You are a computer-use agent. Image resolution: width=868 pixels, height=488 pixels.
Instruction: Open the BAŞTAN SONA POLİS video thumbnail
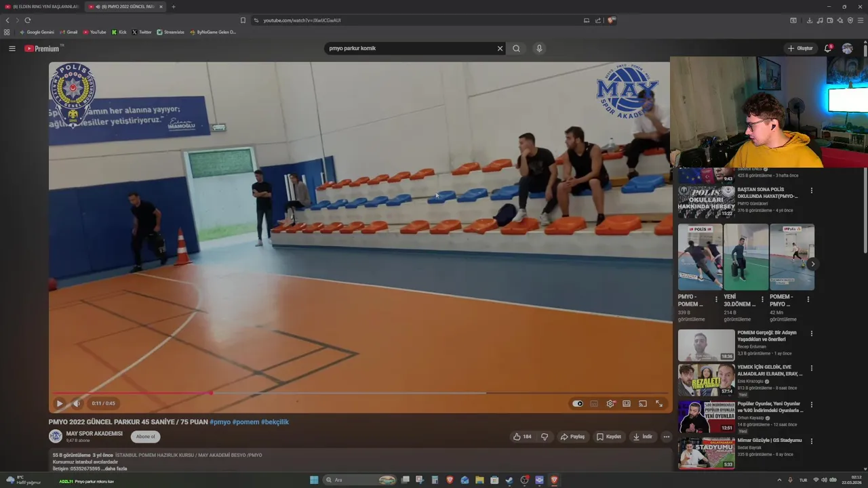706,201
